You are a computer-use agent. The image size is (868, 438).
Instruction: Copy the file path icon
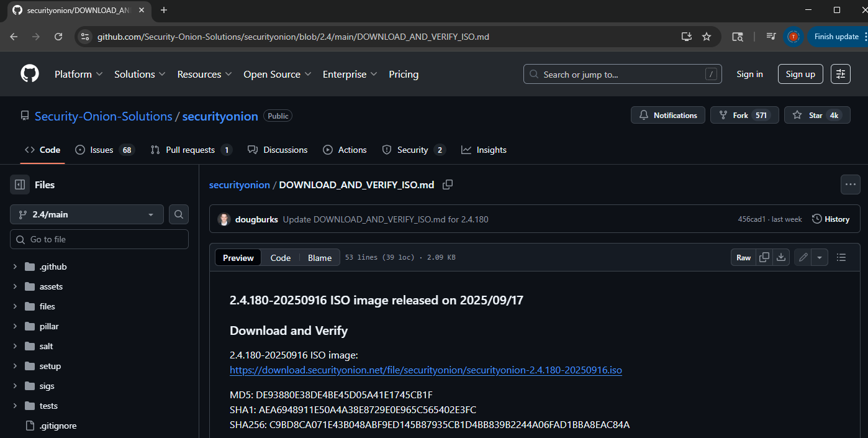[x=447, y=185]
